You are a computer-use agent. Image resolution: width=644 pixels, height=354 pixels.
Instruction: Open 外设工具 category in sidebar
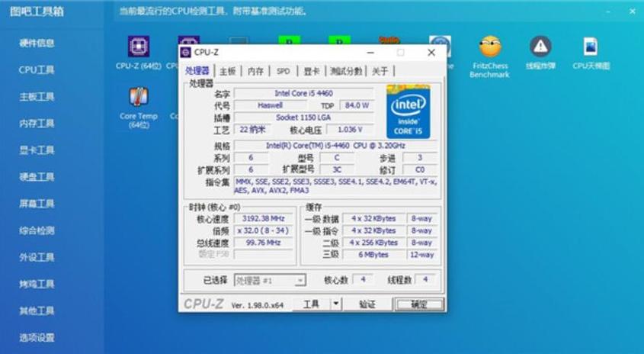[x=37, y=257]
